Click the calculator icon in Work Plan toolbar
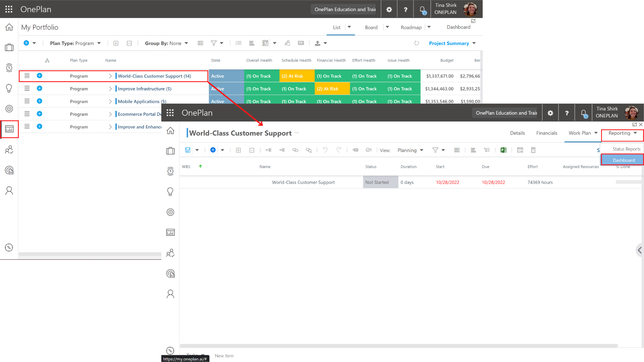 click(x=533, y=150)
